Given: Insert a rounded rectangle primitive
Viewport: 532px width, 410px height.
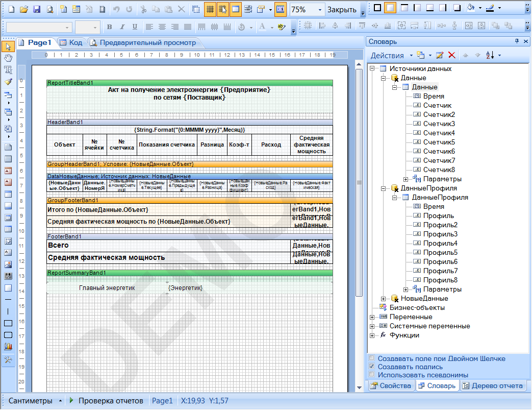Looking at the screenshot, I should [8, 335].
